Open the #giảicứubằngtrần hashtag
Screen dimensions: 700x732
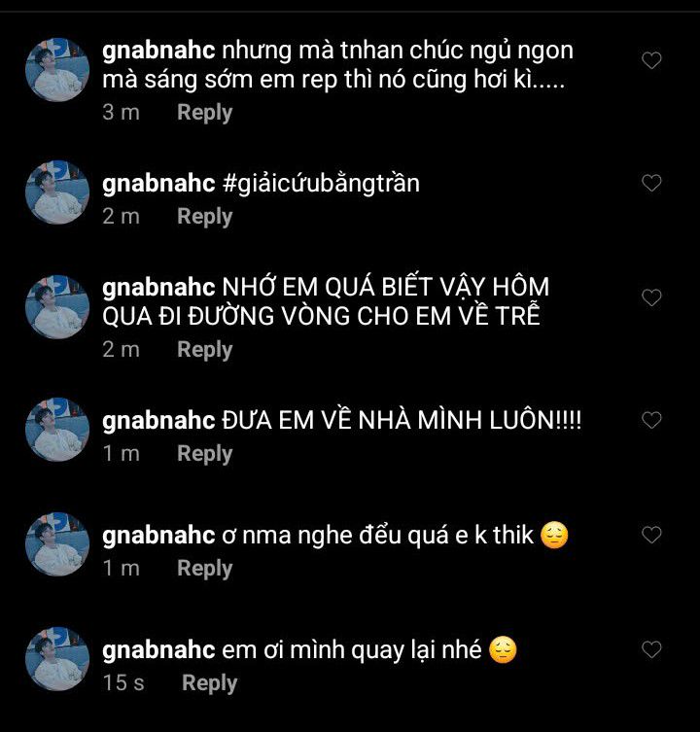coord(321,184)
